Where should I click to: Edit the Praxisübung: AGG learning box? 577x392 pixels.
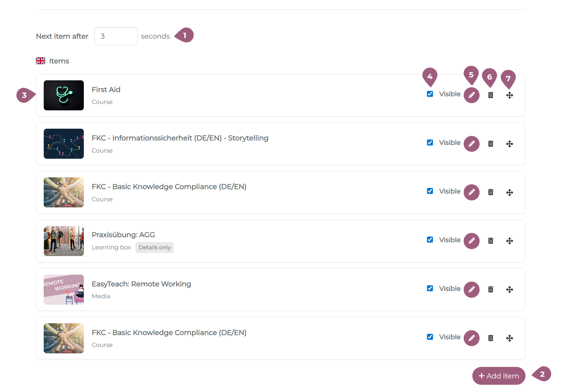click(471, 241)
